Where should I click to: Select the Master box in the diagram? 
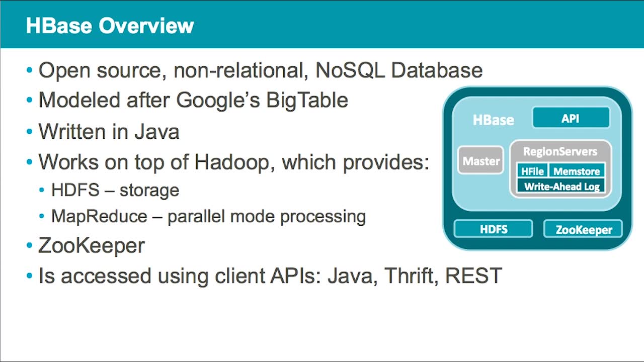tap(481, 161)
